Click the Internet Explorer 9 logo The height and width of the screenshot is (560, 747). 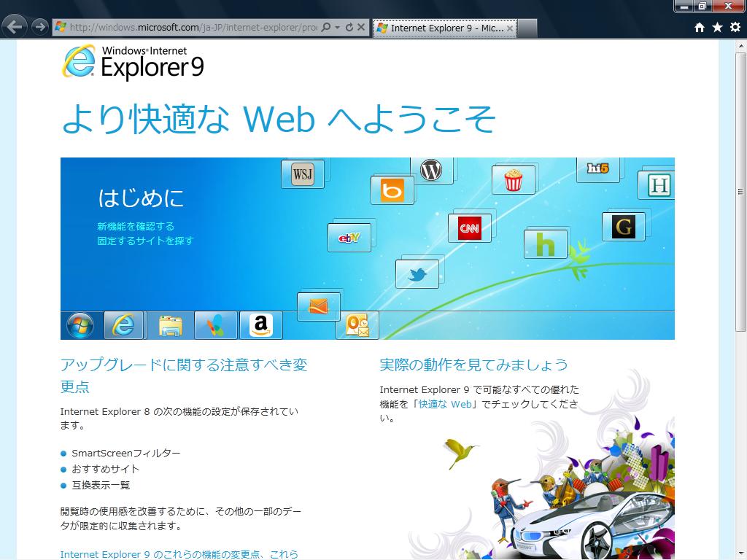(x=133, y=62)
